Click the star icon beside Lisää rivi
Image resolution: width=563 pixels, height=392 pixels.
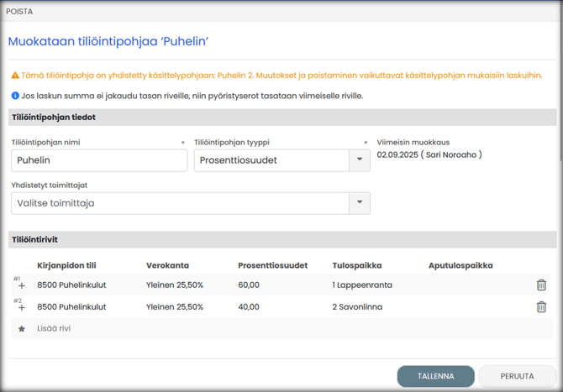[x=22, y=329]
